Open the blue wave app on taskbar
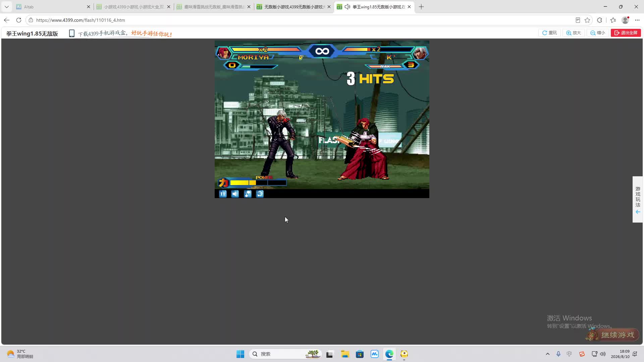The image size is (644, 362). tap(374, 354)
